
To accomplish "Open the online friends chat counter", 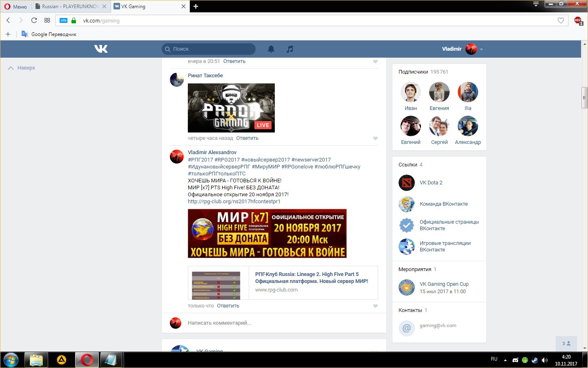I will click(x=566, y=343).
